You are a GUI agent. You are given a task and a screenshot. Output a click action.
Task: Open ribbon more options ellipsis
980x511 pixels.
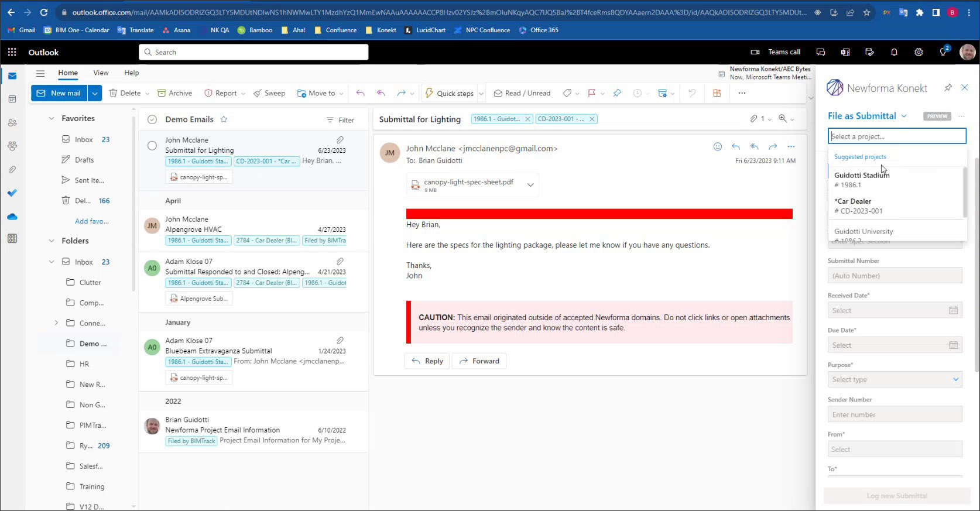point(742,93)
